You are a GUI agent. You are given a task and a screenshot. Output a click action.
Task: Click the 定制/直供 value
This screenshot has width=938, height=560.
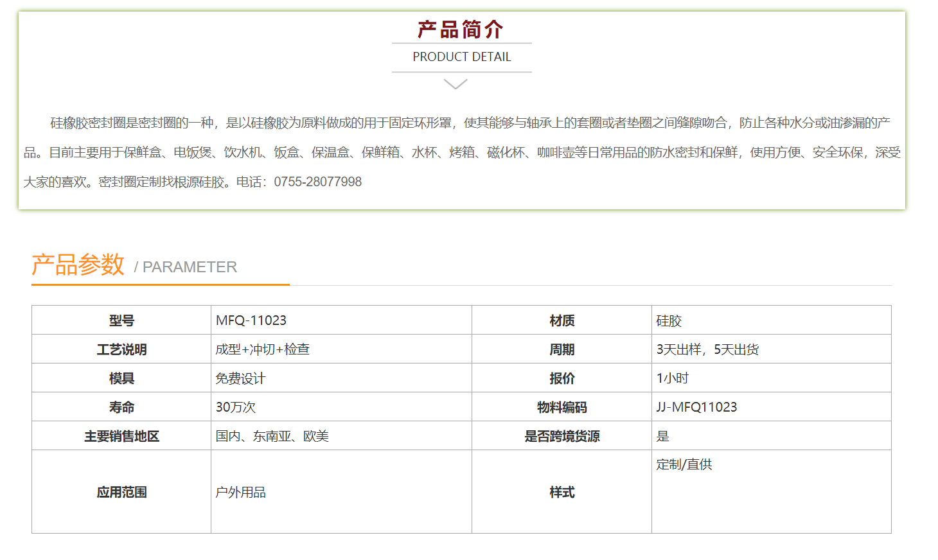point(684,464)
